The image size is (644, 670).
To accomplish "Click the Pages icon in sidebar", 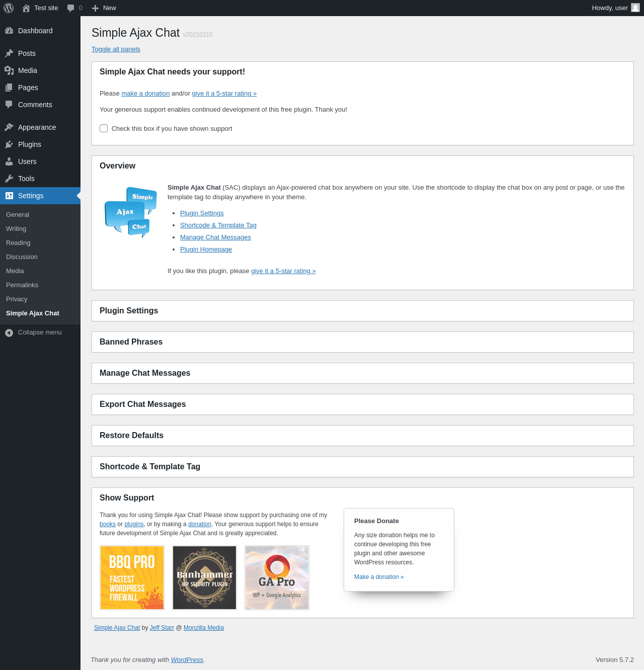I will point(9,88).
